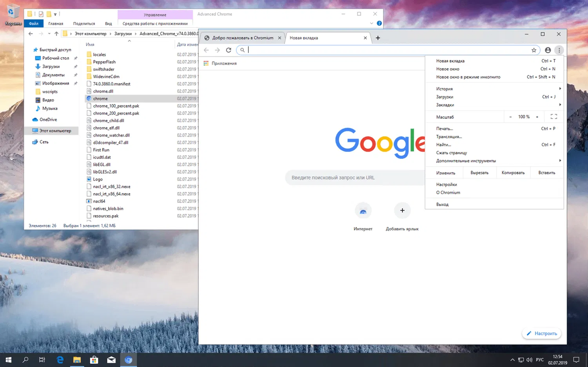The image size is (588, 367).
Task: Open the Explorer quick access toolbar dropdown
Action: coord(55,14)
